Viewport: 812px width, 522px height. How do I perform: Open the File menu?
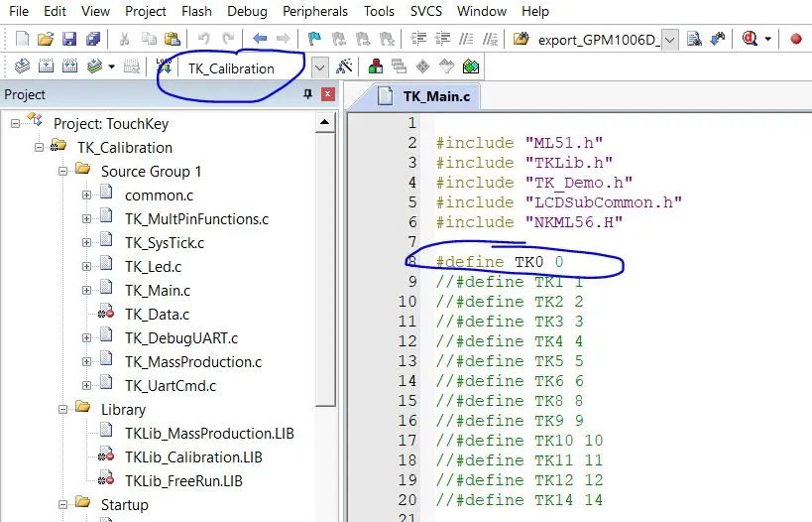(19, 11)
